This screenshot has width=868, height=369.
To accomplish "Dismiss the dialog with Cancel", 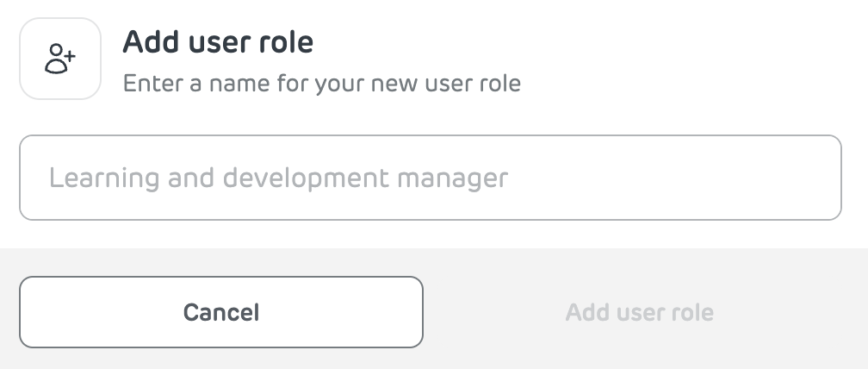I will 221,312.
